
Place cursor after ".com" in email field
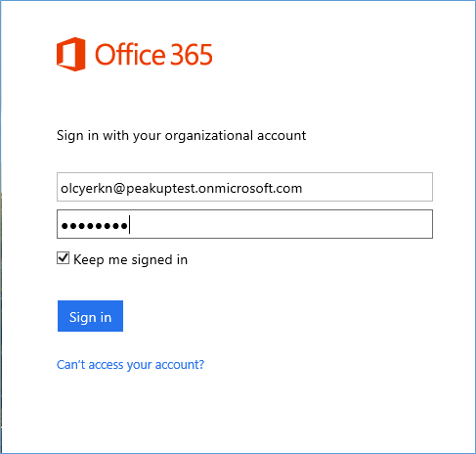point(304,189)
